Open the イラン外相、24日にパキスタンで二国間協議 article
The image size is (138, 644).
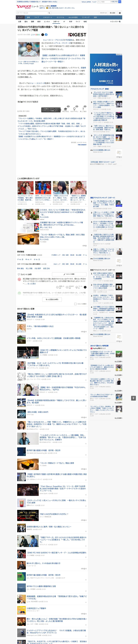pyautogui.click(x=54, y=338)
